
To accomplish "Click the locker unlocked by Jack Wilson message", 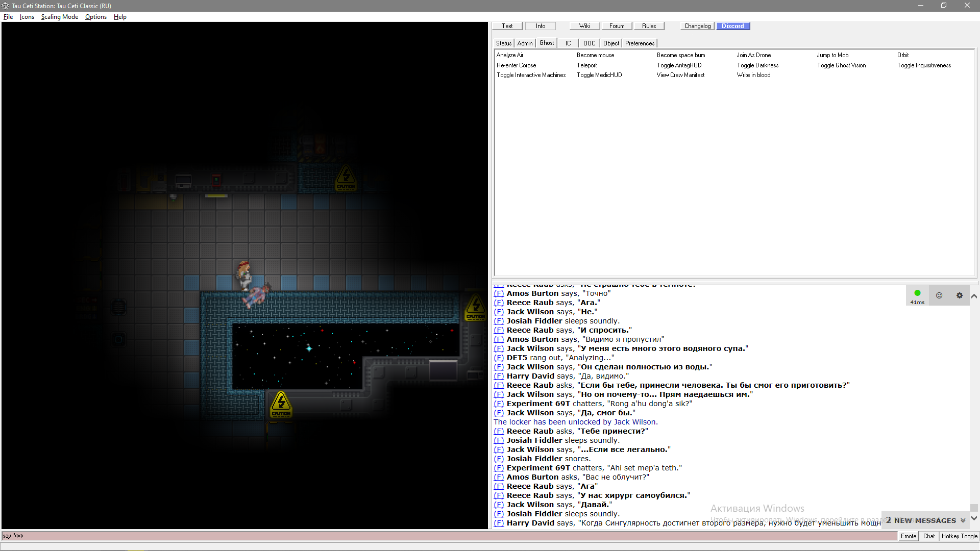I will (x=576, y=422).
